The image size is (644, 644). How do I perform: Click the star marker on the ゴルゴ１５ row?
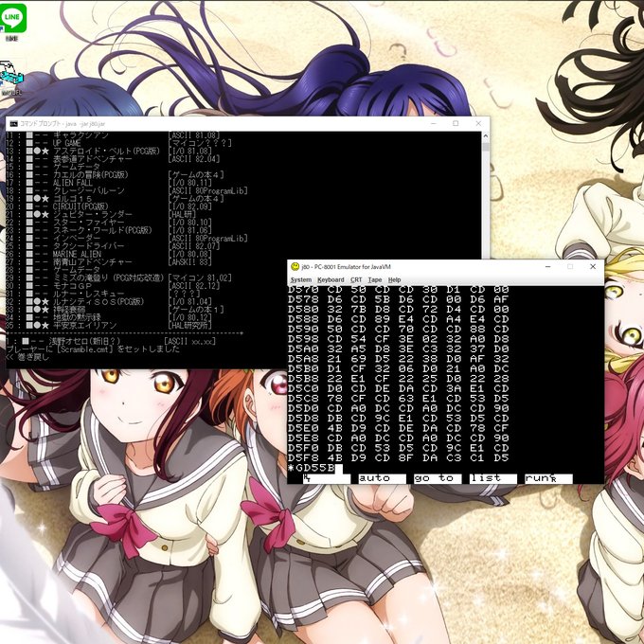click(x=45, y=199)
